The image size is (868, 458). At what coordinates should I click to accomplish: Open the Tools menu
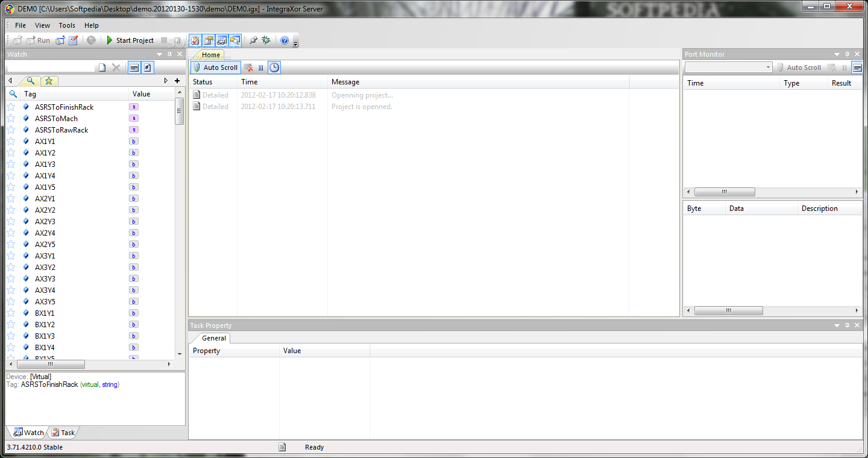(x=67, y=25)
